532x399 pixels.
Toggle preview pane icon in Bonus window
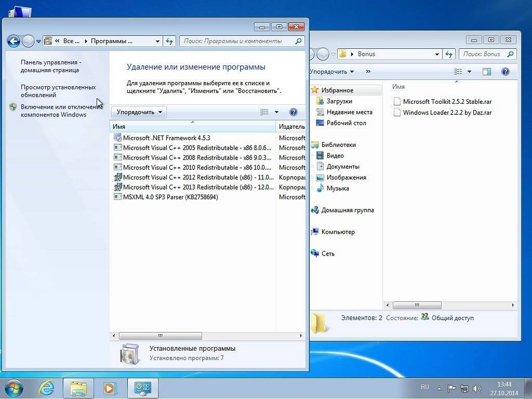coord(487,72)
